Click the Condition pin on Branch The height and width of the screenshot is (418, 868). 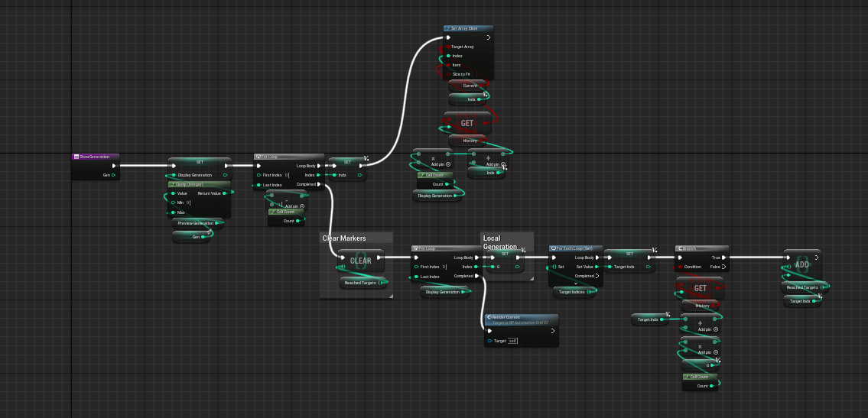680,267
